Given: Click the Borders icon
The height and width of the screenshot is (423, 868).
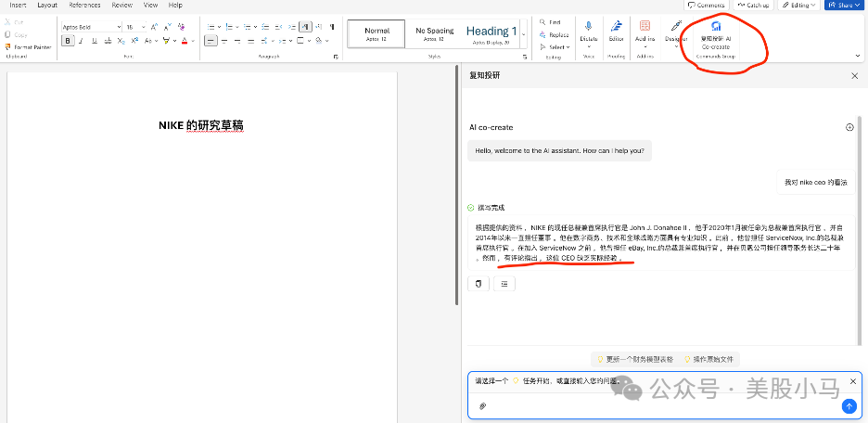Looking at the screenshot, I should (x=300, y=41).
